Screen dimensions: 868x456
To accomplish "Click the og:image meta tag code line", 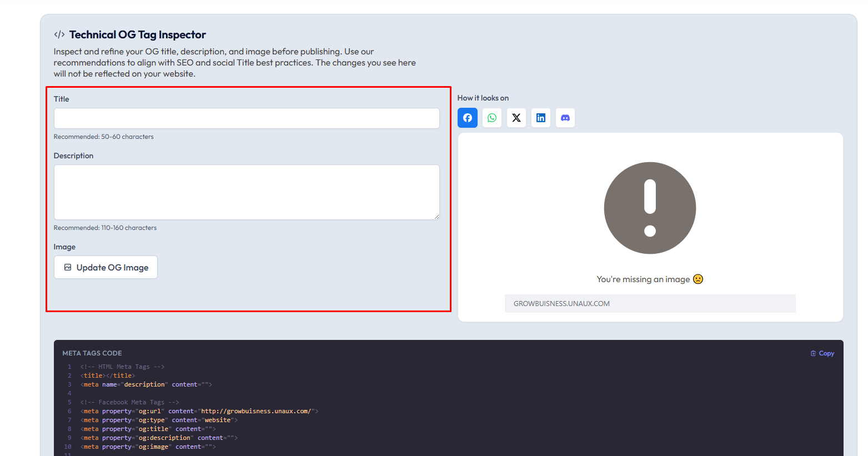I will [148, 447].
